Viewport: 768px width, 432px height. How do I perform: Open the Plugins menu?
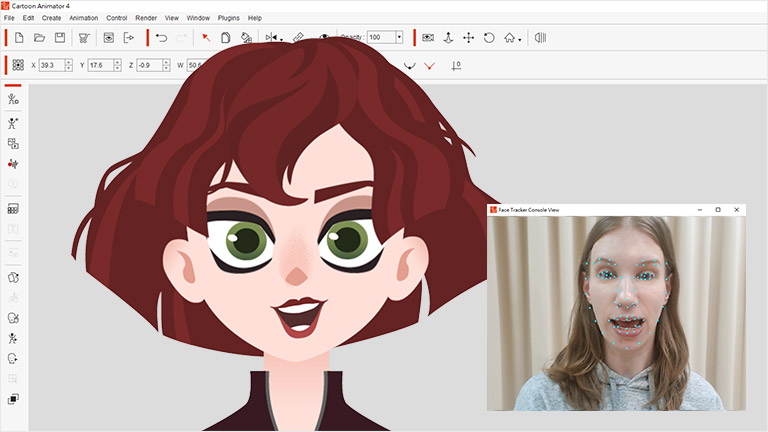228,18
